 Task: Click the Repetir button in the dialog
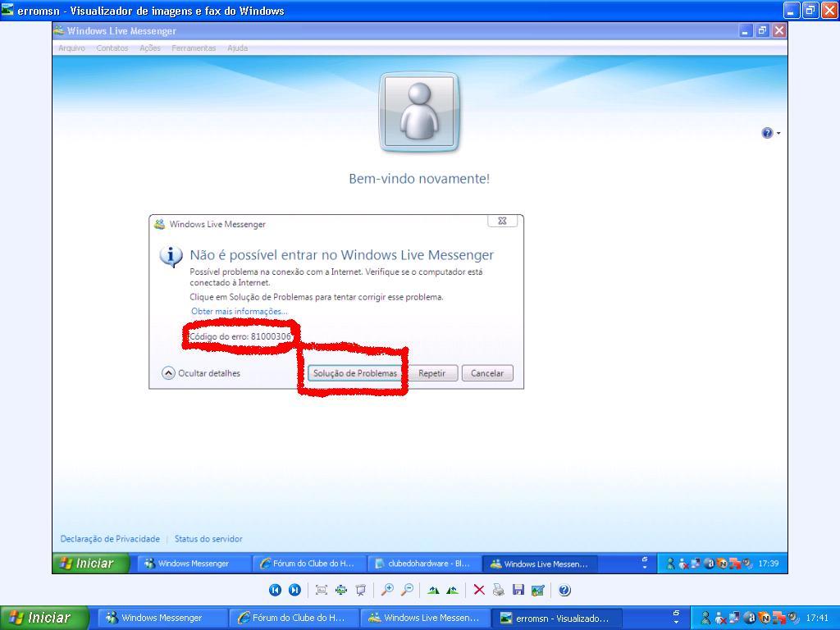(431, 373)
